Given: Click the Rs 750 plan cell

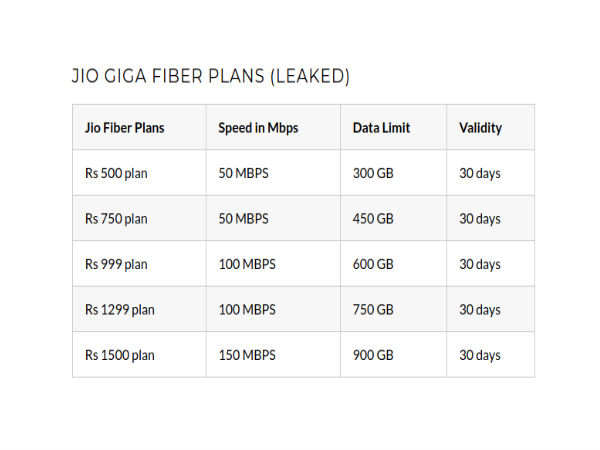Looking at the screenshot, I should 116,219.
